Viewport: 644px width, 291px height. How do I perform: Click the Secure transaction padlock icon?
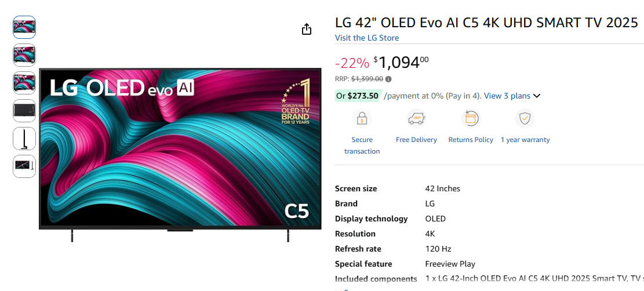click(362, 119)
